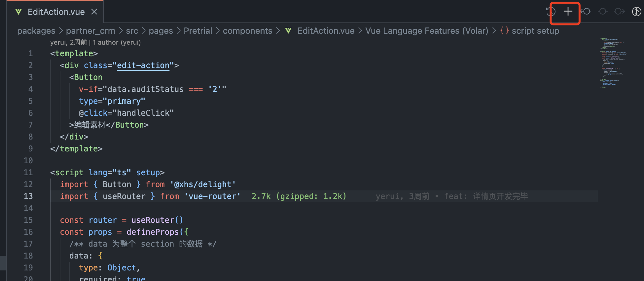The image size is (644, 281).
Task: Click lang="ts" in the script tag
Action: click(x=110, y=173)
